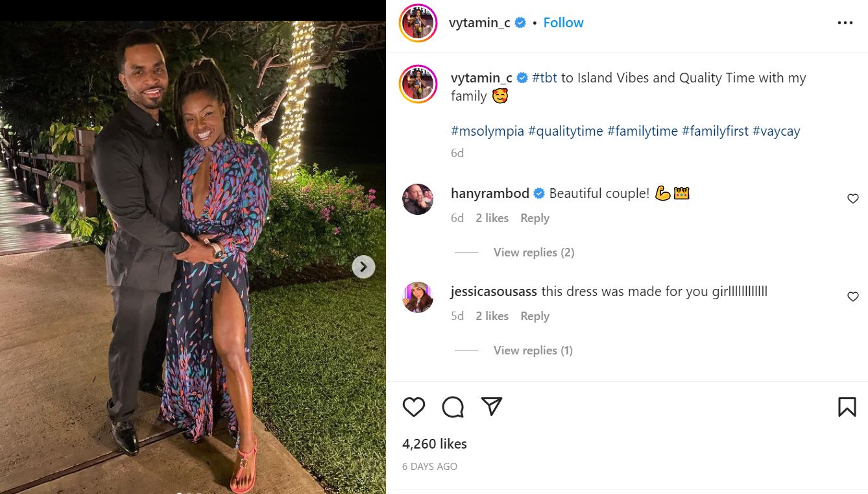The height and width of the screenshot is (494, 868).
Task: Advance to the next photo with the arrow
Action: [363, 266]
